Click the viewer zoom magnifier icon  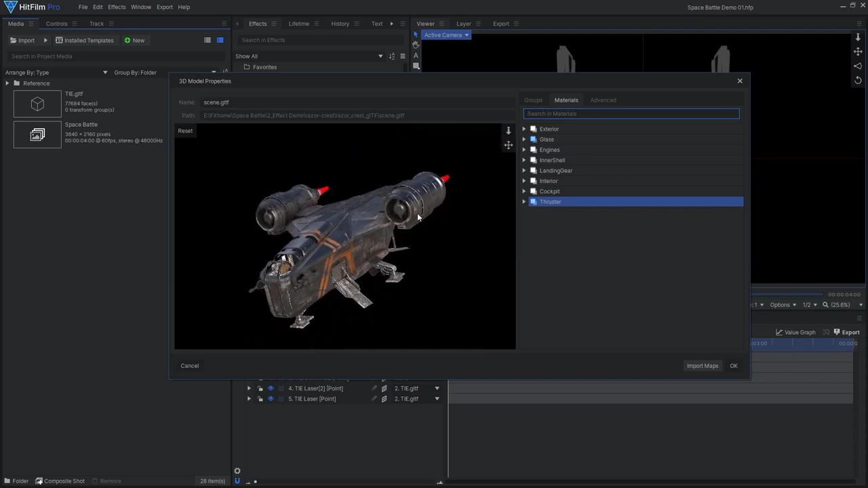coord(825,305)
